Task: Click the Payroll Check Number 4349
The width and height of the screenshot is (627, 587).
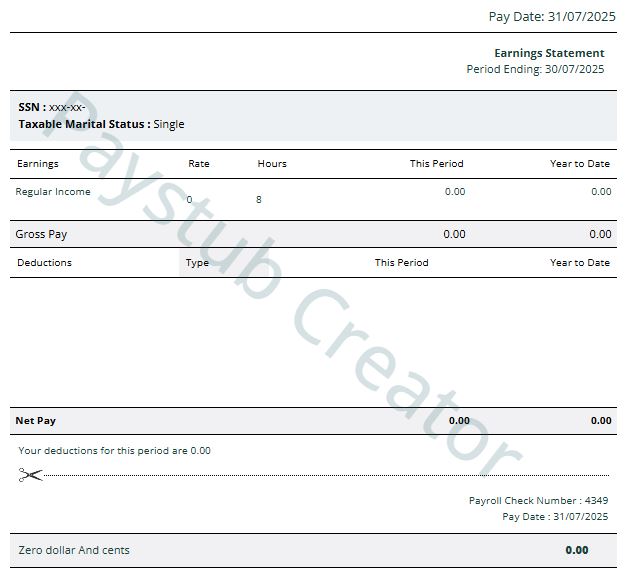Action: tap(538, 500)
